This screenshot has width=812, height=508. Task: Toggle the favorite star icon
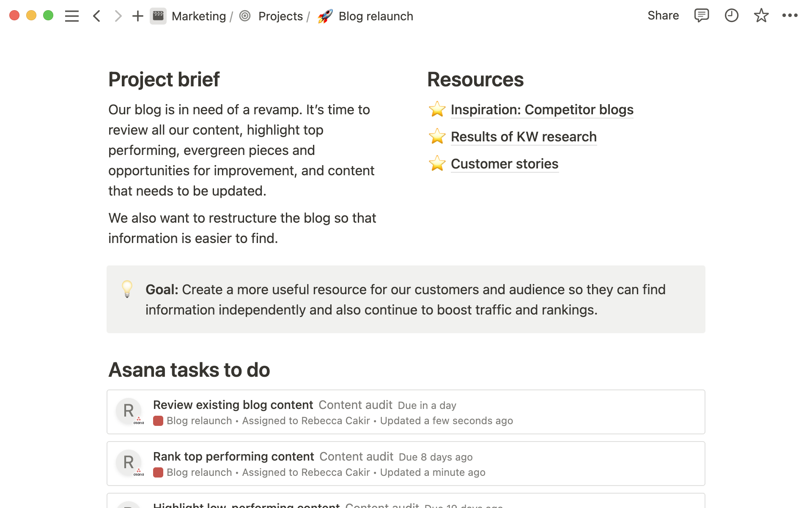(761, 16)
